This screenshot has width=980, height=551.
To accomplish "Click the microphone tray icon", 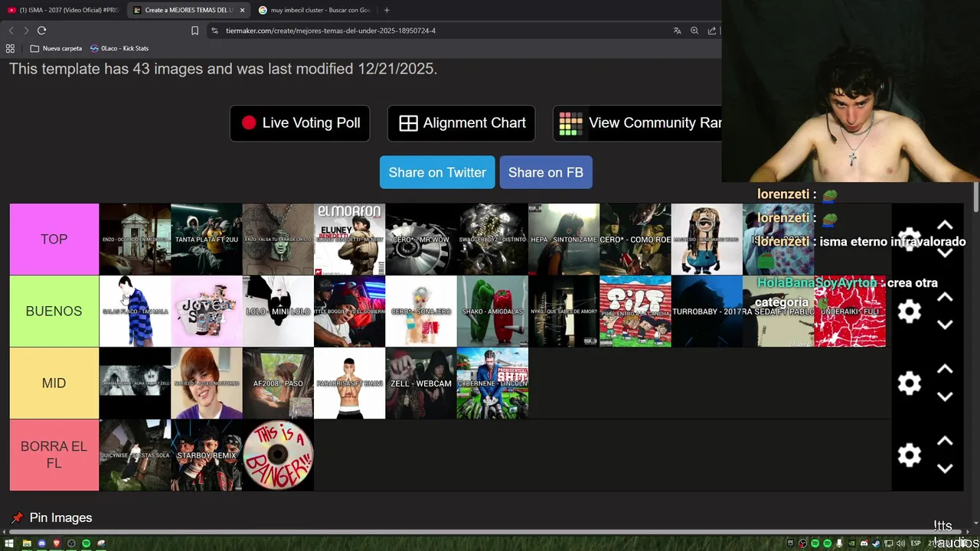I will pyautogui.click(x=839, y=543).
